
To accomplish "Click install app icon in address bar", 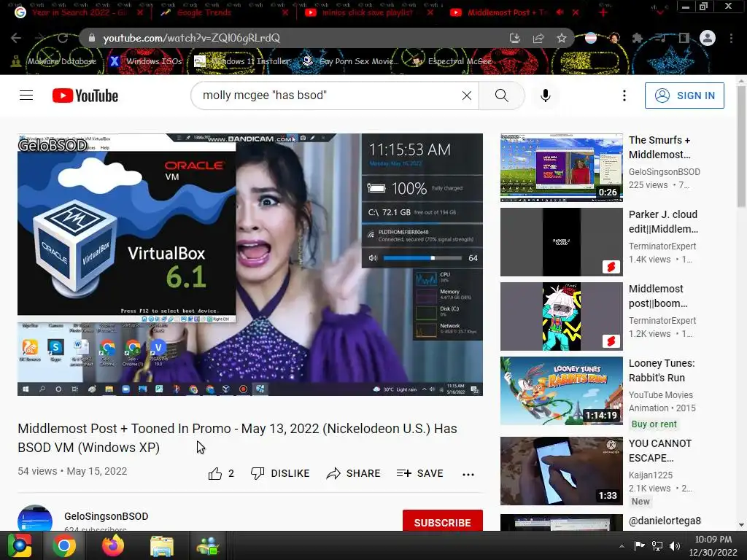I will click(514, 38).
